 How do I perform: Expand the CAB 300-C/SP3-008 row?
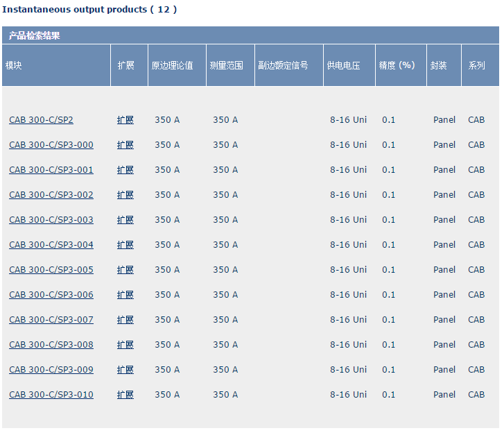tap(125, 345)
